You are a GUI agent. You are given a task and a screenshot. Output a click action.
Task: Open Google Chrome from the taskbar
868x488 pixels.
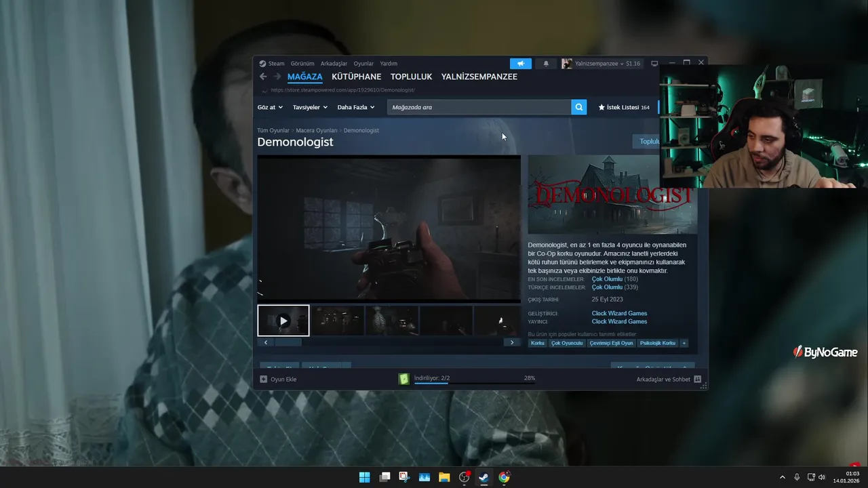point(504,477)
